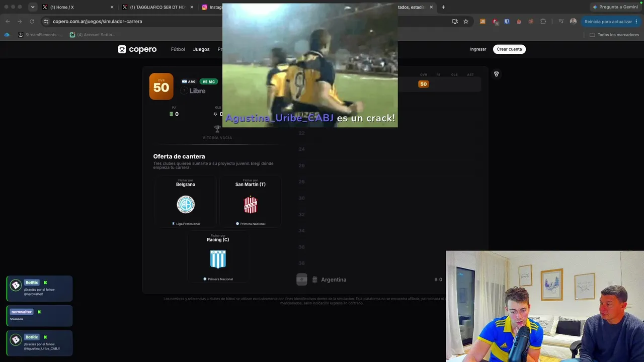Open the Copero home logo
This screenshot has height=362, width=644.
point(137,49)
